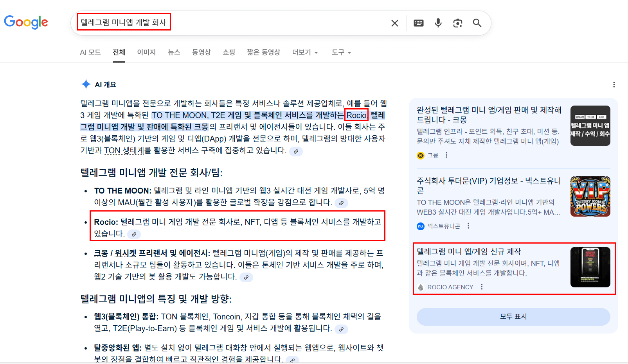628x364 pixels.
Task: Click the search magnifier icon
Action: [x=477, y=23]
